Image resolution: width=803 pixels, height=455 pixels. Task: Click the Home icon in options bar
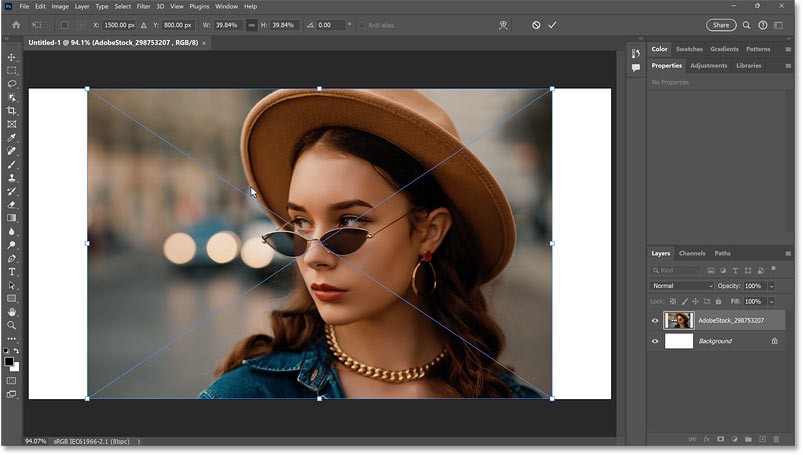point(15,24)
